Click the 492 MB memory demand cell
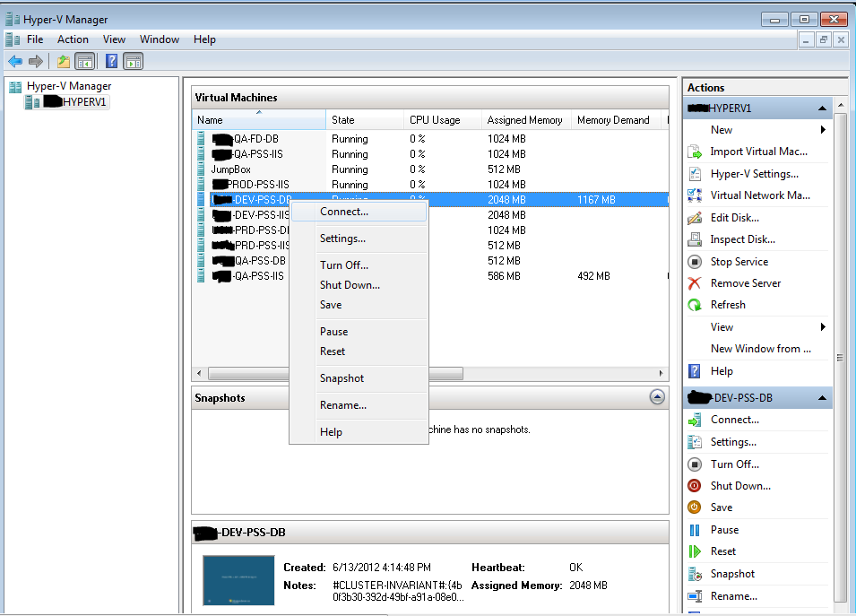The height and width of the screenshot is (616, 856). [593, 276]
